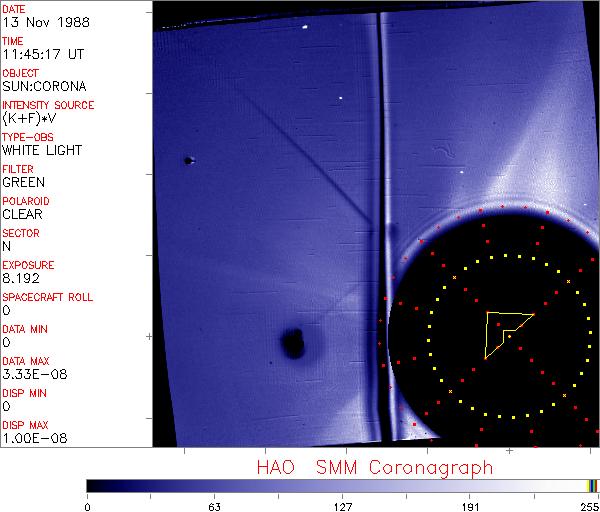Select the 0 under DATA MIN
This screenshot has width=600, height=512.
pos(6,342)
